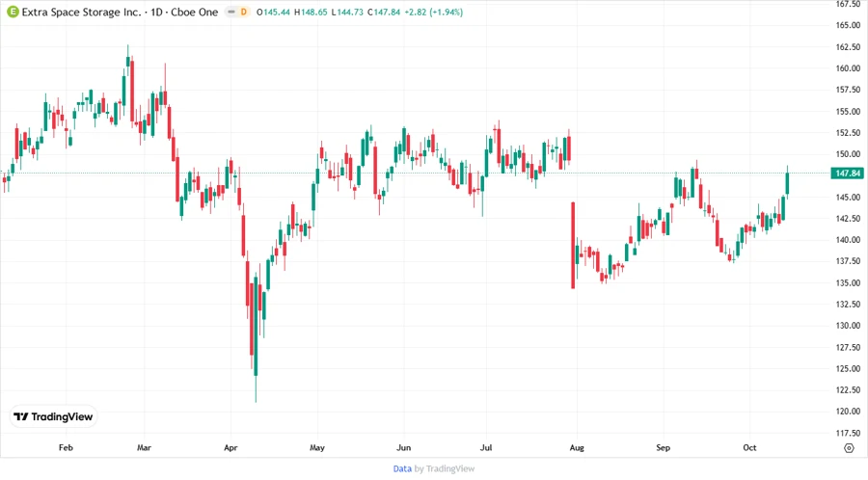Image resolution: width=868 pixels, height=480 pixels.
Task: Click the high value H148.65
Action: tap(311, 12)
